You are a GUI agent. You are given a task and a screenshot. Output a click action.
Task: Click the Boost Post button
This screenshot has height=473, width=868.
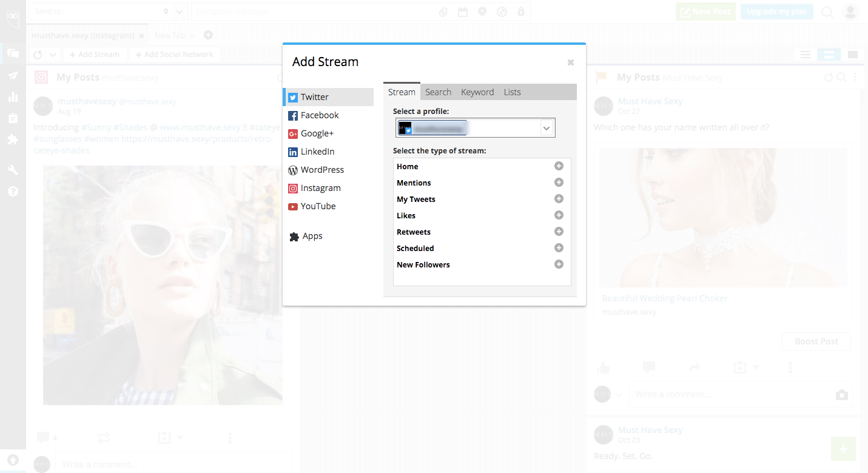coord(816,341)
